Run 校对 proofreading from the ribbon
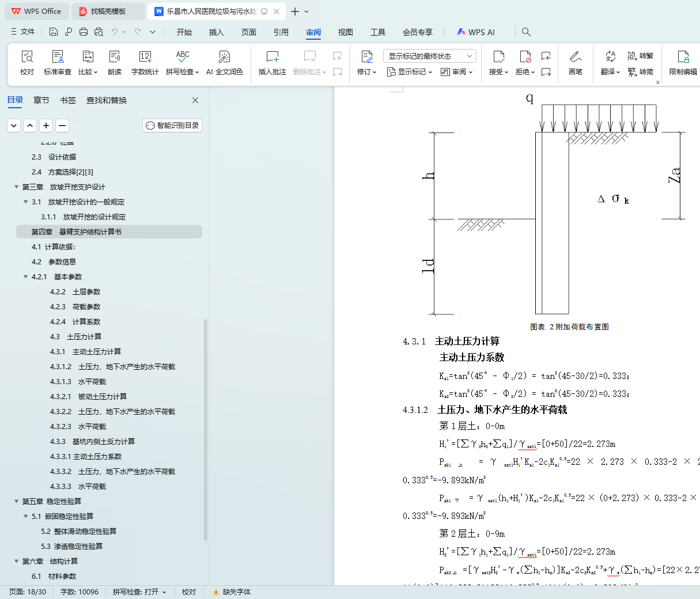The image size is (700, 599). 27,62
